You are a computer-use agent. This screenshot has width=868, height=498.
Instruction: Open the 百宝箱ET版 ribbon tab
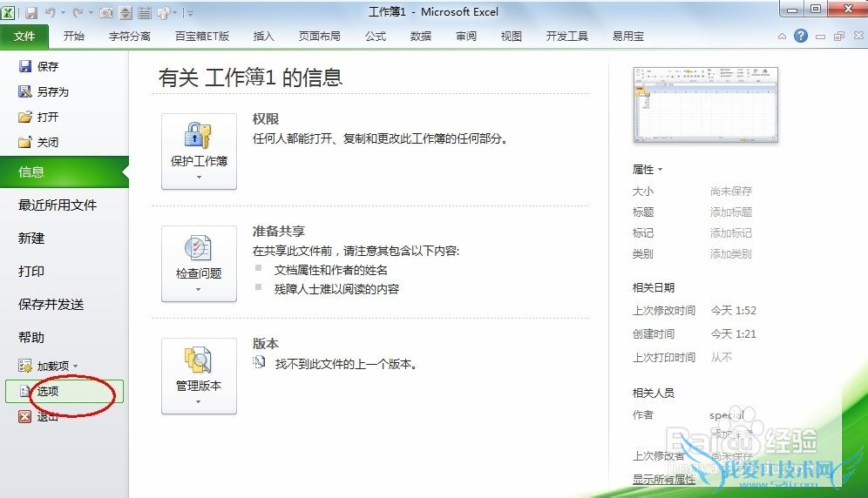(202, 37)
